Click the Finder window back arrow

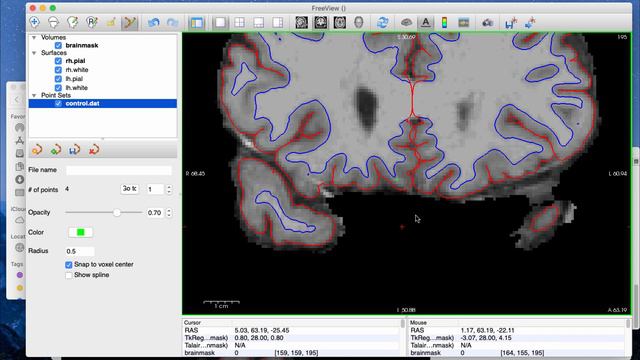pos(17,100)
